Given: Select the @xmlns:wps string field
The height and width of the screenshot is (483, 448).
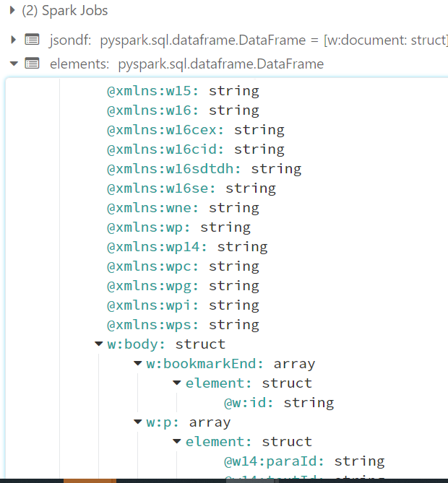Looking at the screenshot, I should [x=183, y=325].
